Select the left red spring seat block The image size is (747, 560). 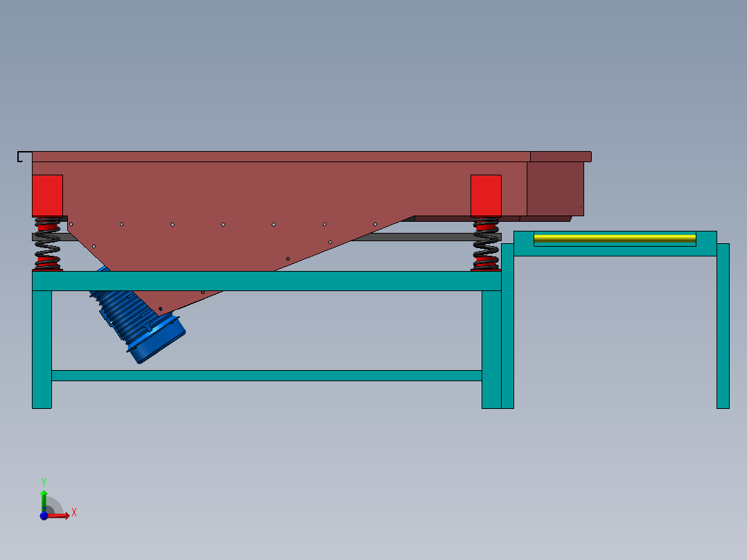[48, 196]
